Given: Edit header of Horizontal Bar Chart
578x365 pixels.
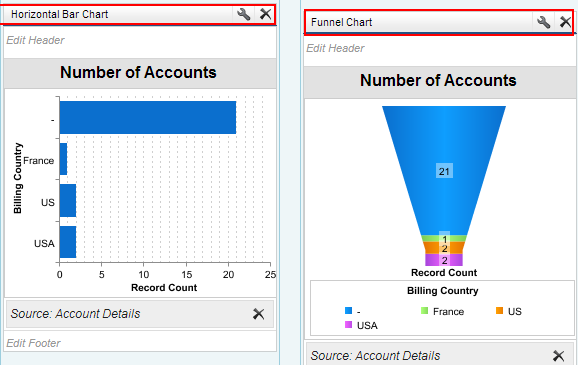Looking at the screenshot, I should click(35, 40).
